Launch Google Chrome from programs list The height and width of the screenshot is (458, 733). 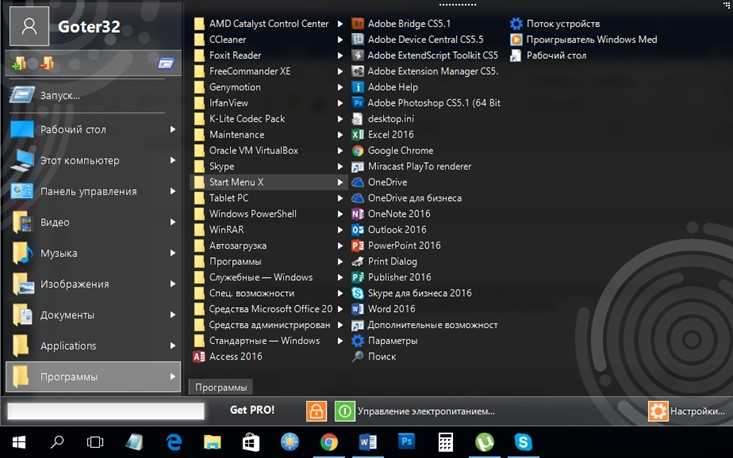click(x=392, y=150)
